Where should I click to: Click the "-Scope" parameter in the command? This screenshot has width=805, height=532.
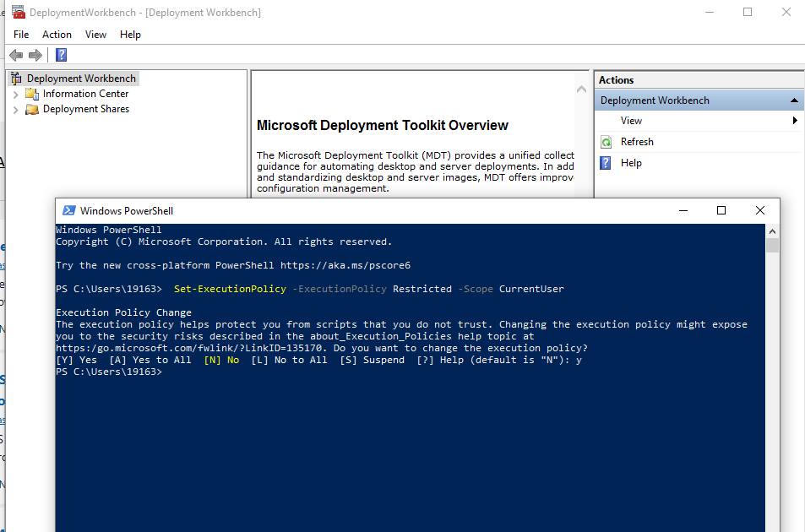pyautogui.click(x=475, y=289)
